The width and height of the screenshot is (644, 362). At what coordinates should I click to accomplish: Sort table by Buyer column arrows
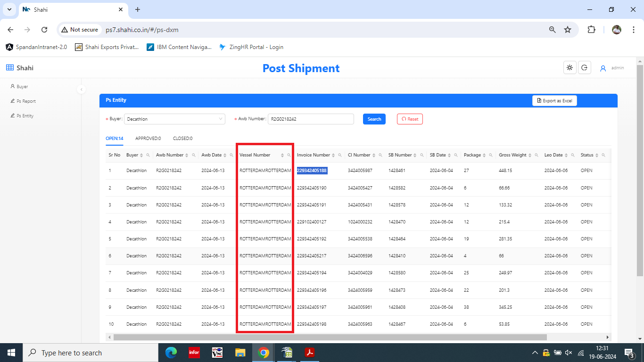(x=141, y=155)
